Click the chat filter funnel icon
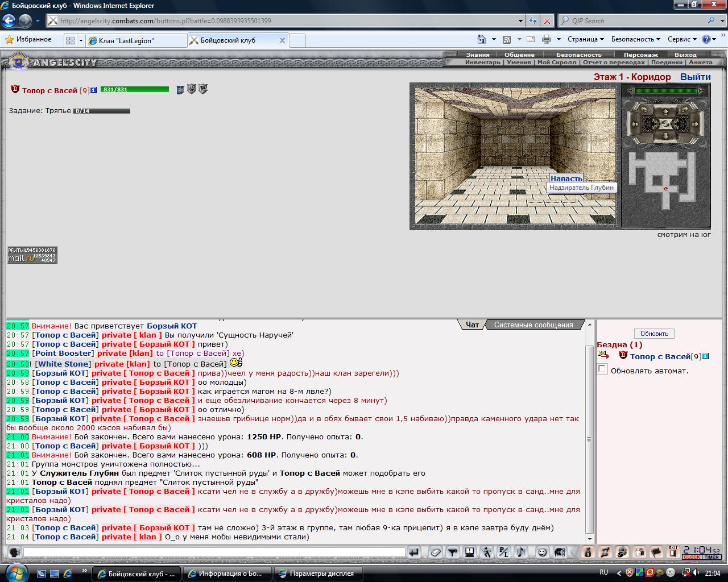This screenshot has height=582, width=728. [452, 552]
